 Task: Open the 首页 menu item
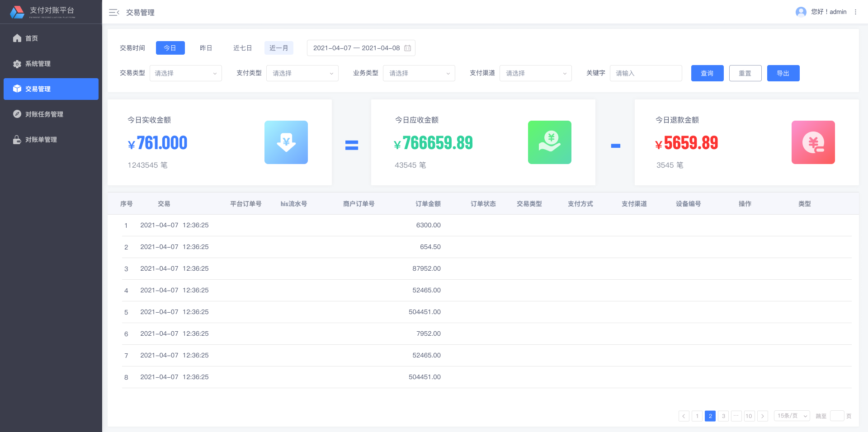pos(51,38)
